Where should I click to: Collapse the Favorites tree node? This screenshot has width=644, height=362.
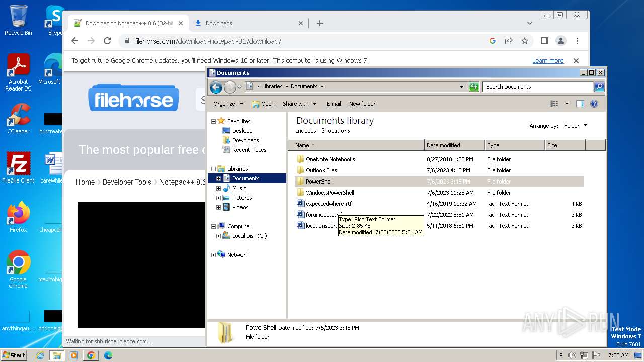(213, 121)
